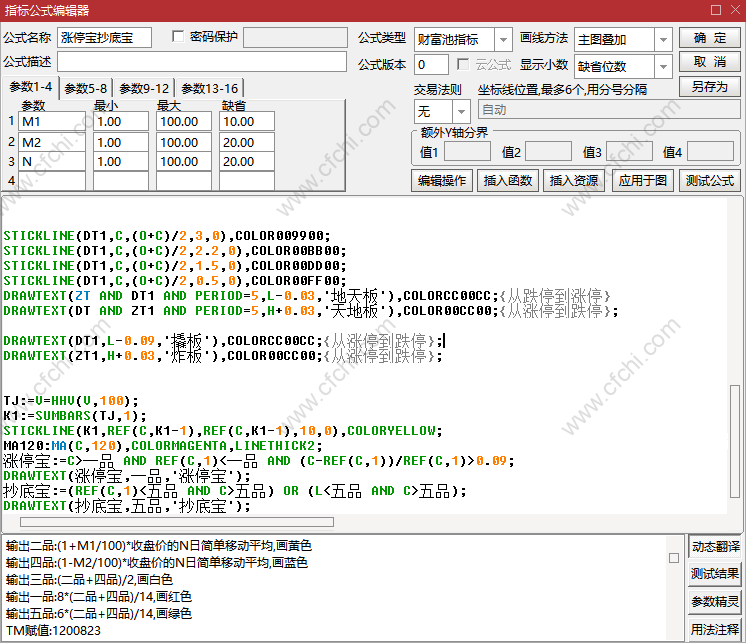
Task: Toggle the 云公式 checkbox
Action: pyautogui.click(x=462, y=64)
